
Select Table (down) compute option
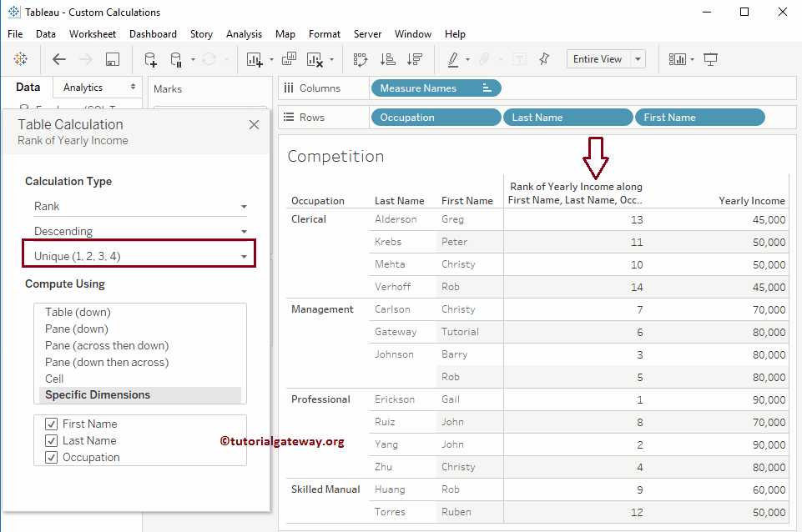[x=78, y=312]
